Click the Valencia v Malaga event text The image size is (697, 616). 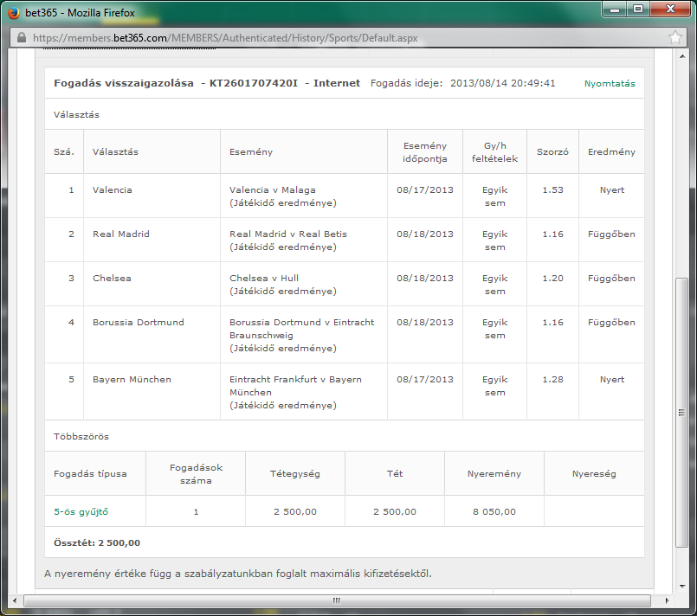[273, 190]
